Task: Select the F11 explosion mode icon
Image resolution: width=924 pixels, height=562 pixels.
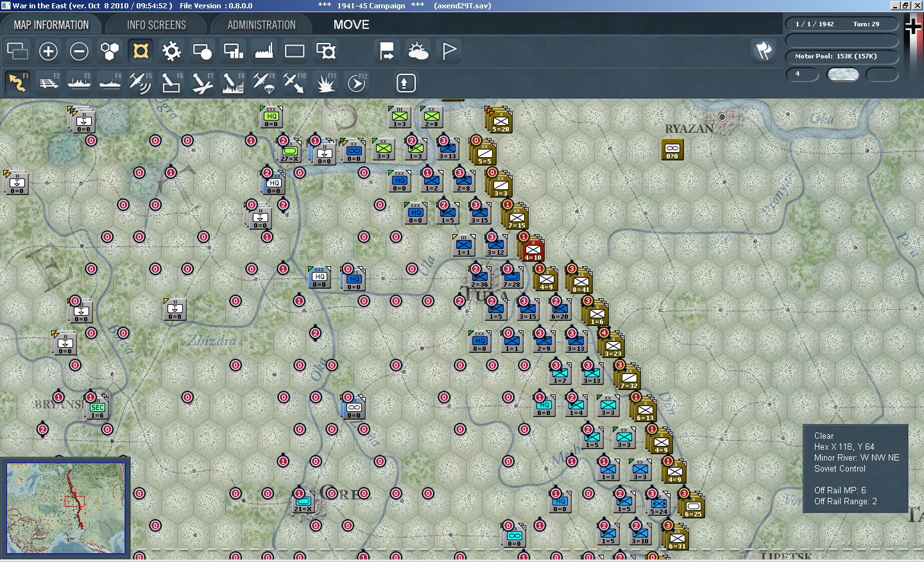Action: click(x=325, y=83)
